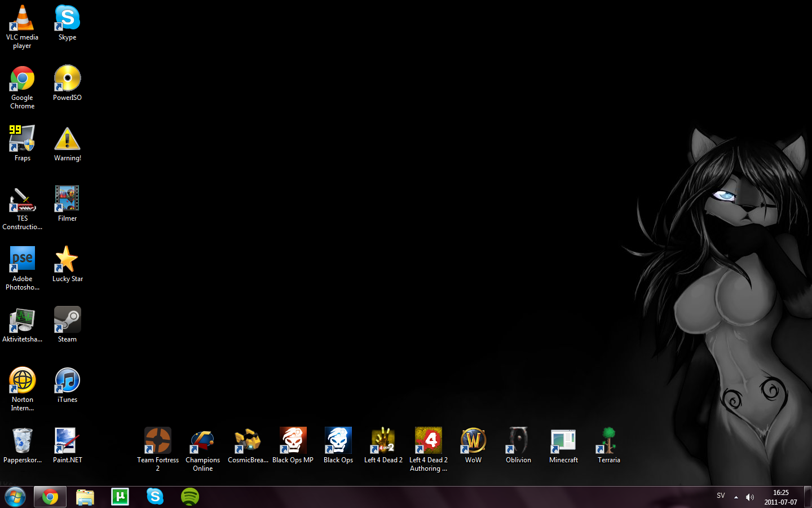Click the taskbar clock showing 16:25
Screen dimensions: 812x508
click(x=781, y=497)
